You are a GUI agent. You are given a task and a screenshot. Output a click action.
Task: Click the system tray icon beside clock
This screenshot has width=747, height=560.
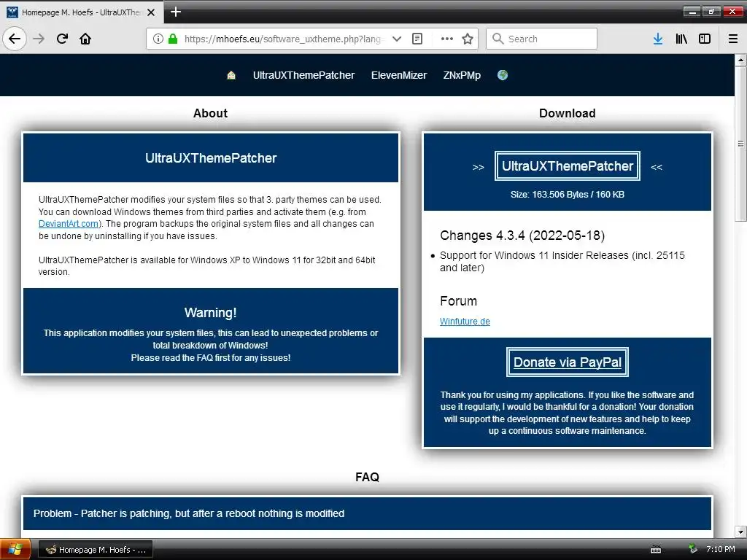pos(693,549)
